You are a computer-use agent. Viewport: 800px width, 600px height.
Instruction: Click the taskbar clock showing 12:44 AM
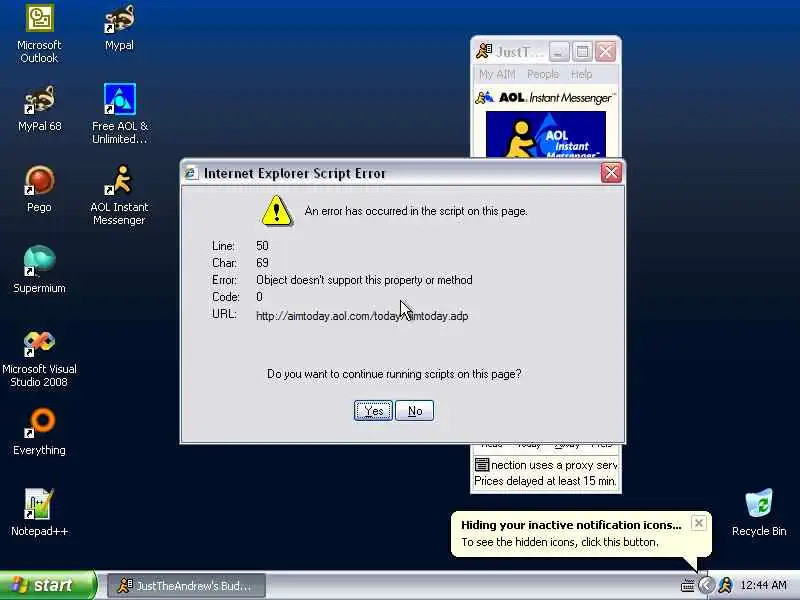coord(763,585)
